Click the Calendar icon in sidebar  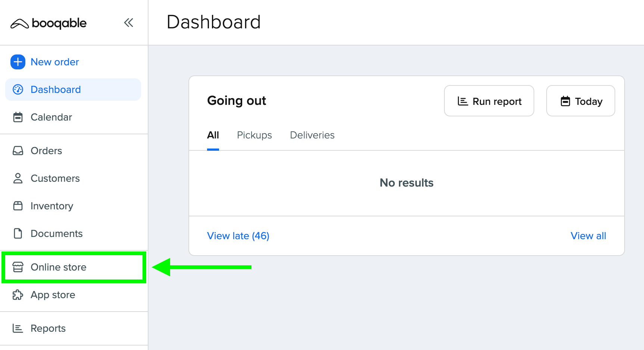[18, 117]
